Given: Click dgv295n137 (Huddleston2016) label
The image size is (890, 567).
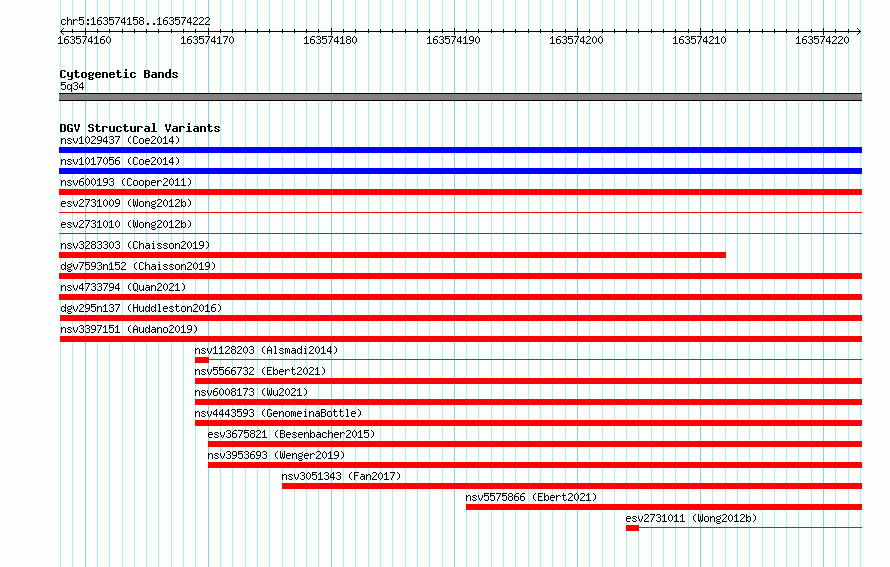Looking at the screenshot, I should pyautogui.click(x=141, y=308).
